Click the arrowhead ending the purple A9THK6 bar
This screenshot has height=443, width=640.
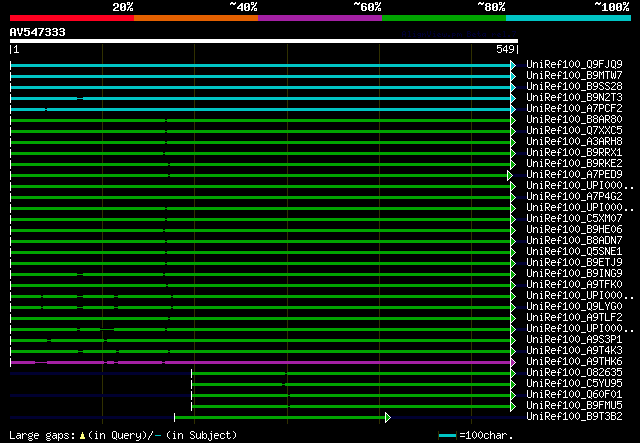(x=514, y=362)
